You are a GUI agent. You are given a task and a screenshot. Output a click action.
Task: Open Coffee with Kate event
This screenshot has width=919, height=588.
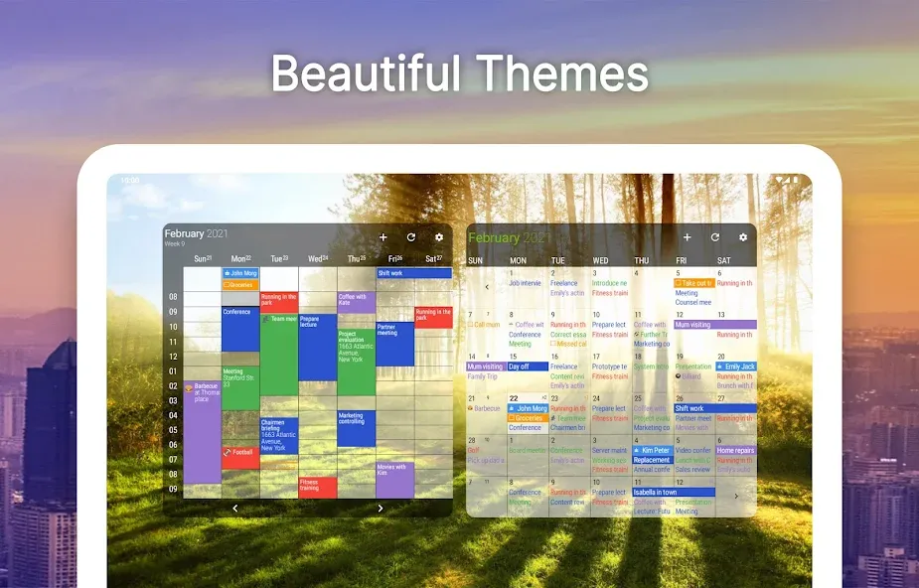(357, 302)
